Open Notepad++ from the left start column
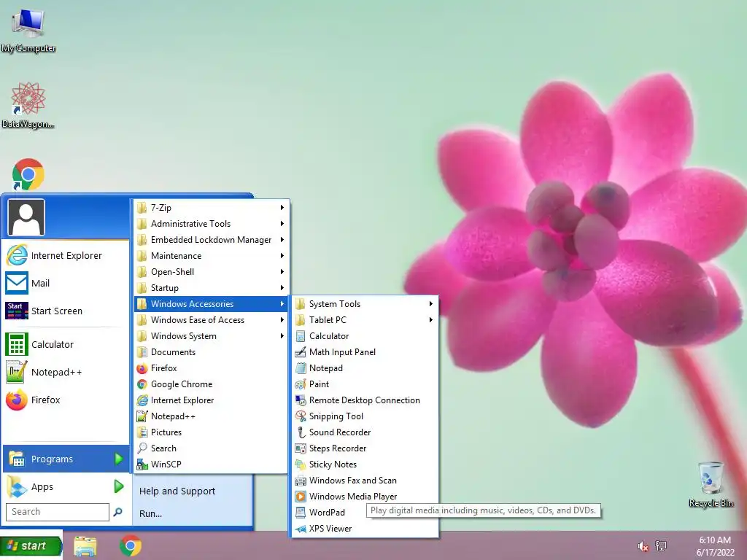The width and height of the screenshot is (747, 560). (66, 372)
